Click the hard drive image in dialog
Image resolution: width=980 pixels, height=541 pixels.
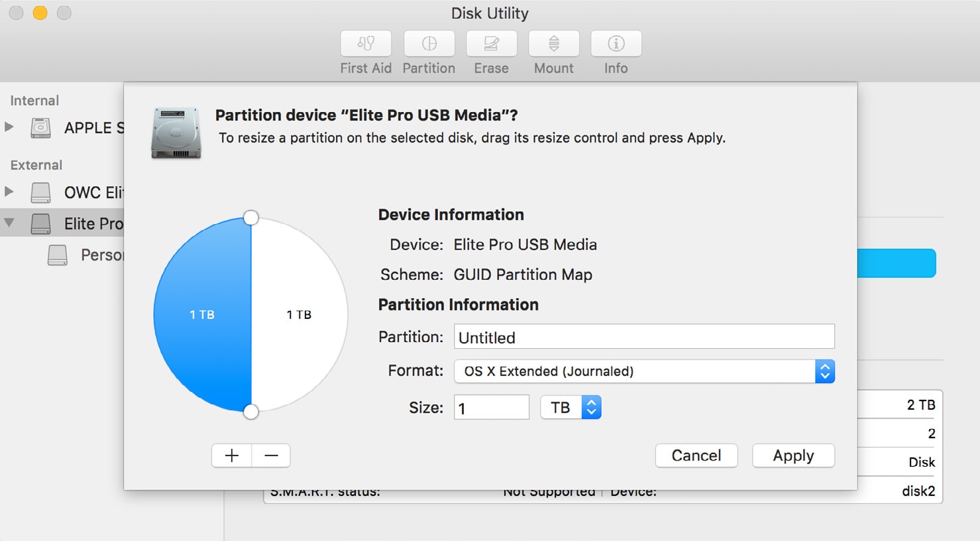[176, 133]
